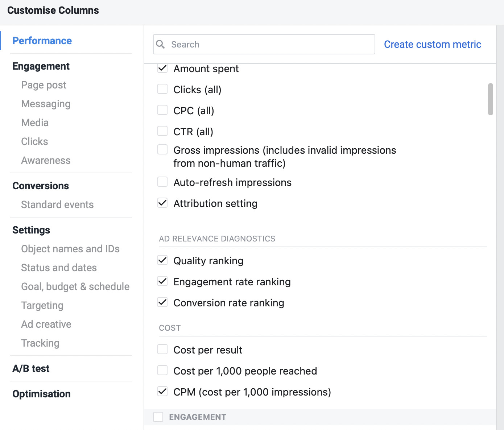Viewport: 504px width, 430px height.
Task: Open the A/B test category
Action: point(31,368)
